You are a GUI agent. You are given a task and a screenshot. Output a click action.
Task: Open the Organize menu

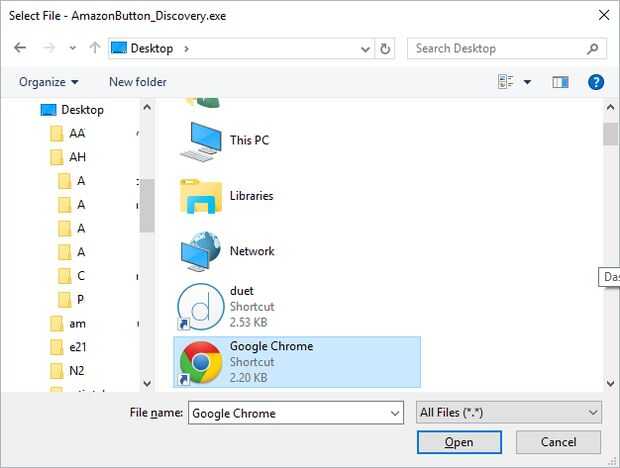(x=49, y=82)
